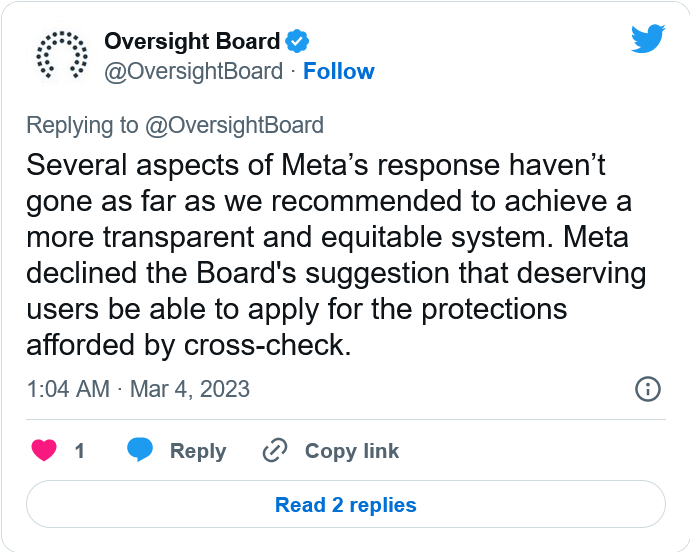
Task: Open the Oversight Board profile avatar
Action: coord(62,56)
